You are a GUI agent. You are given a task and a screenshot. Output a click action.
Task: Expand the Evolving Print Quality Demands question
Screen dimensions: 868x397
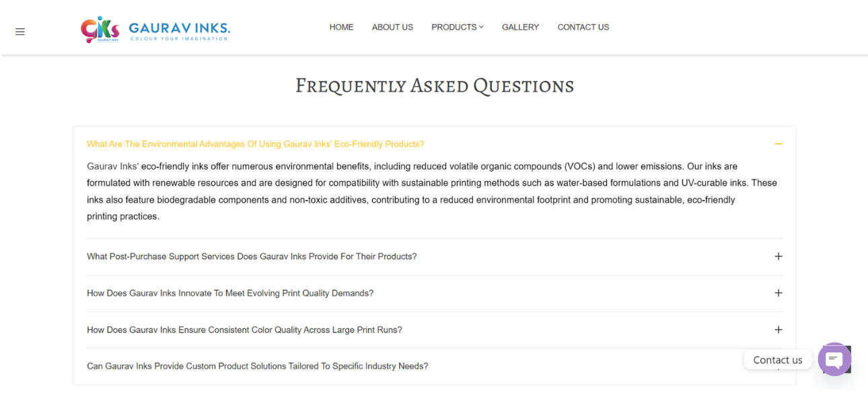click(x=230, y=293)
